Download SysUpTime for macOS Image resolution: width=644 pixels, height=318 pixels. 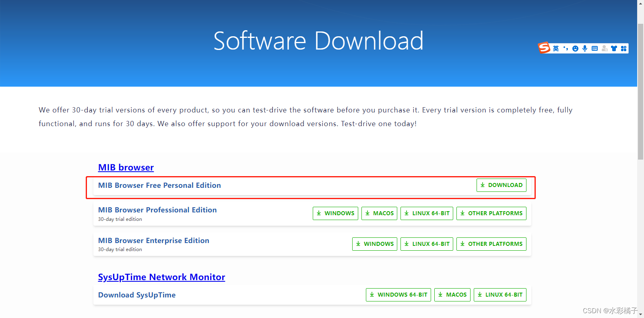(x=452, y=295)
